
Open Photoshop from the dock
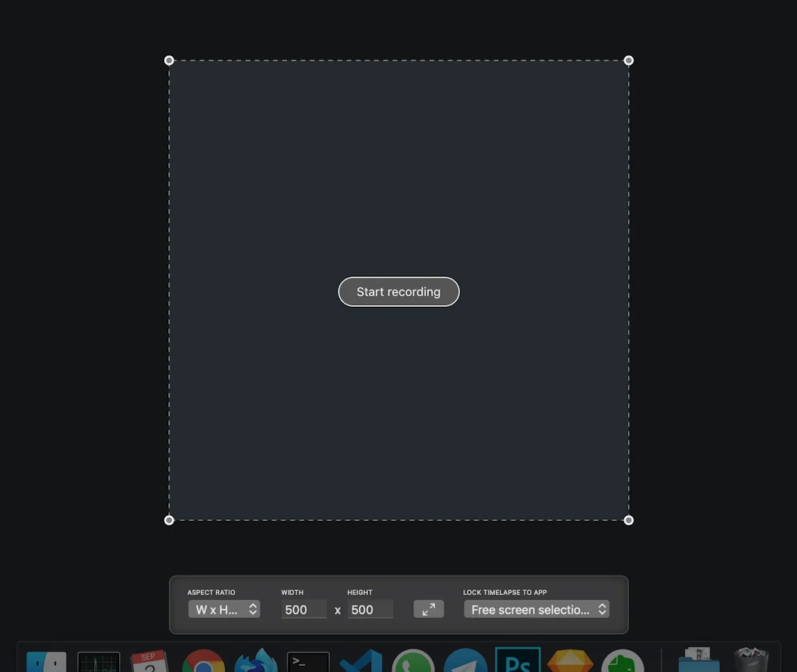(517, 662)
